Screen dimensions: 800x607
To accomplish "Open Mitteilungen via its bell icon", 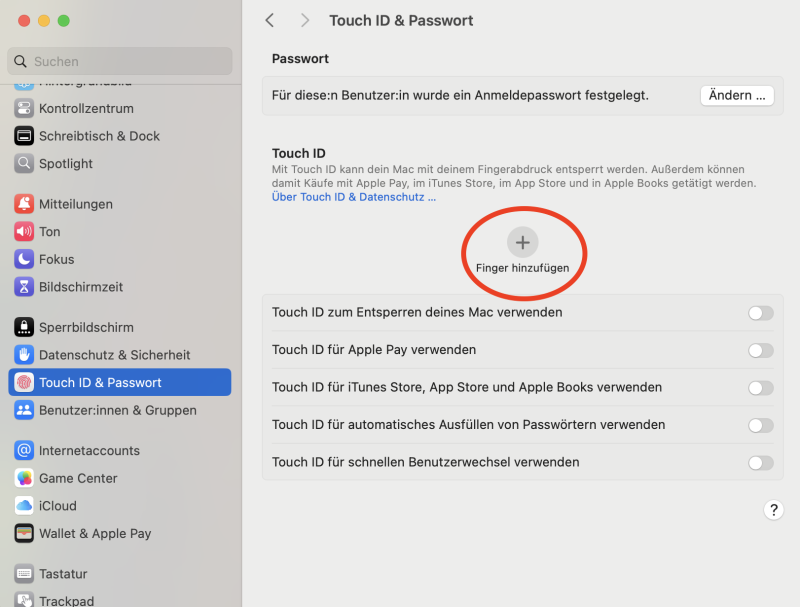I will (24, 204).
